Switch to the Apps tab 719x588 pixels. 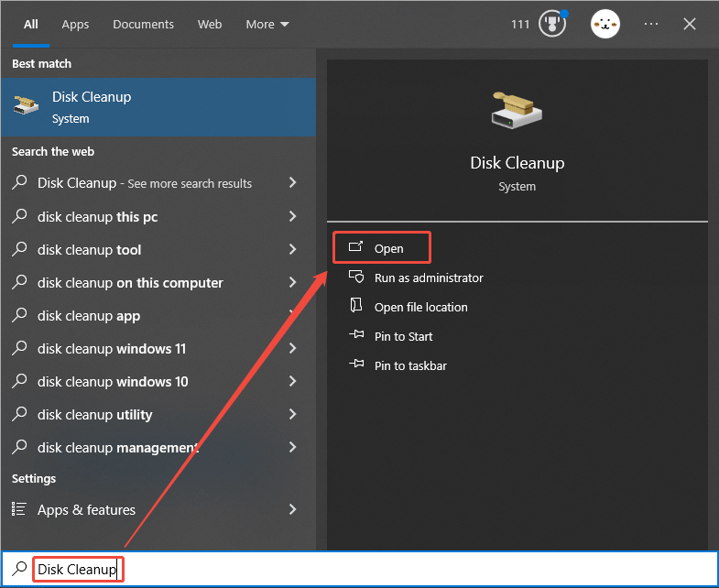point(75,25)
